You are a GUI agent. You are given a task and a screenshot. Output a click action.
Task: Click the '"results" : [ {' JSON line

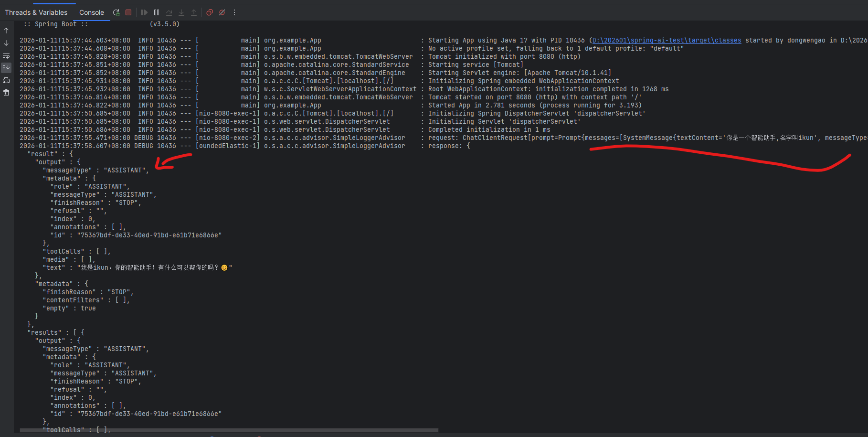coord(56,333)
